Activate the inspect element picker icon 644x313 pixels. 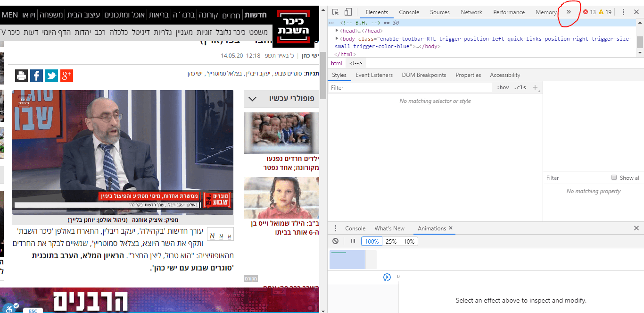tap(335, 12)
